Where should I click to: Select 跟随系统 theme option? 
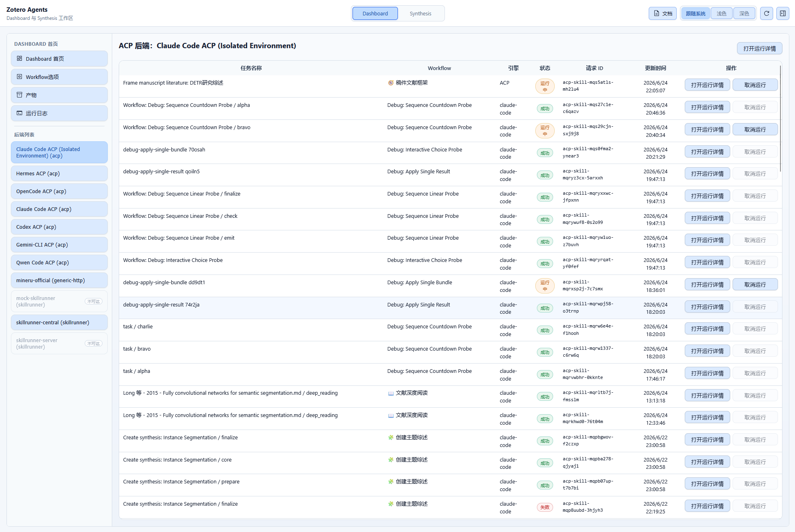click(696, 13)
